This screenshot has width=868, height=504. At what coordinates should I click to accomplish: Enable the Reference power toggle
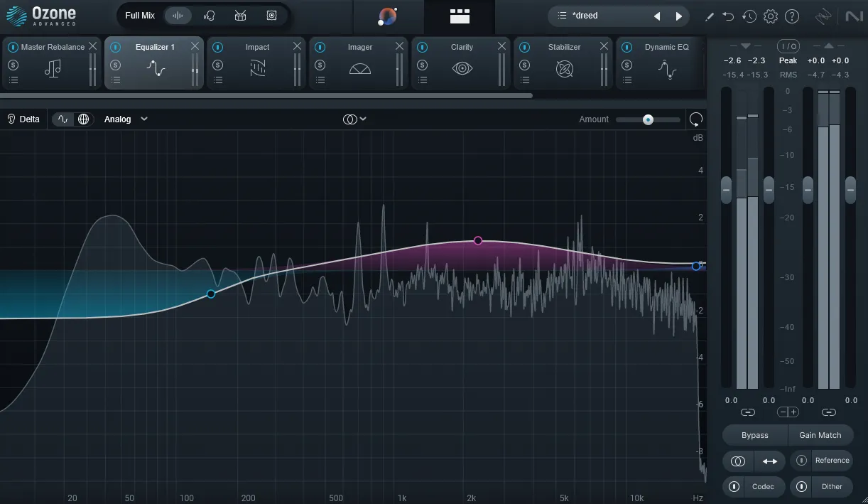click(x=801, y=461)
